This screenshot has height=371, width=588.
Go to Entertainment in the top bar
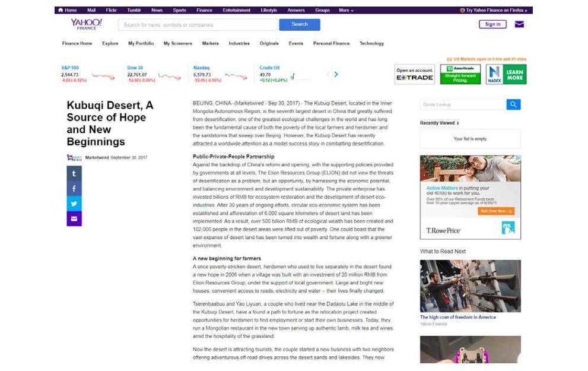coord(237,10)
